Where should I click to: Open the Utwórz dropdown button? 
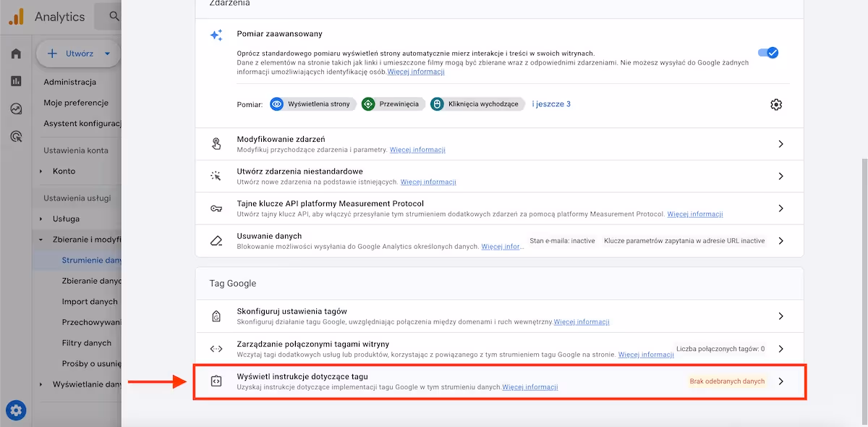click(79, 54)
